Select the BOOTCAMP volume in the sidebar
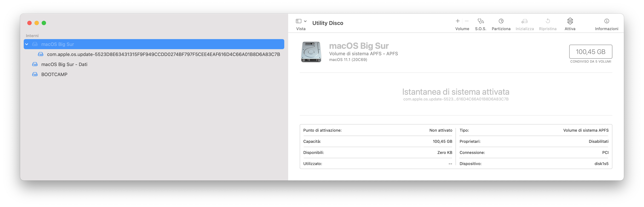This screenshot has width=644, height=207. (54, 74)
